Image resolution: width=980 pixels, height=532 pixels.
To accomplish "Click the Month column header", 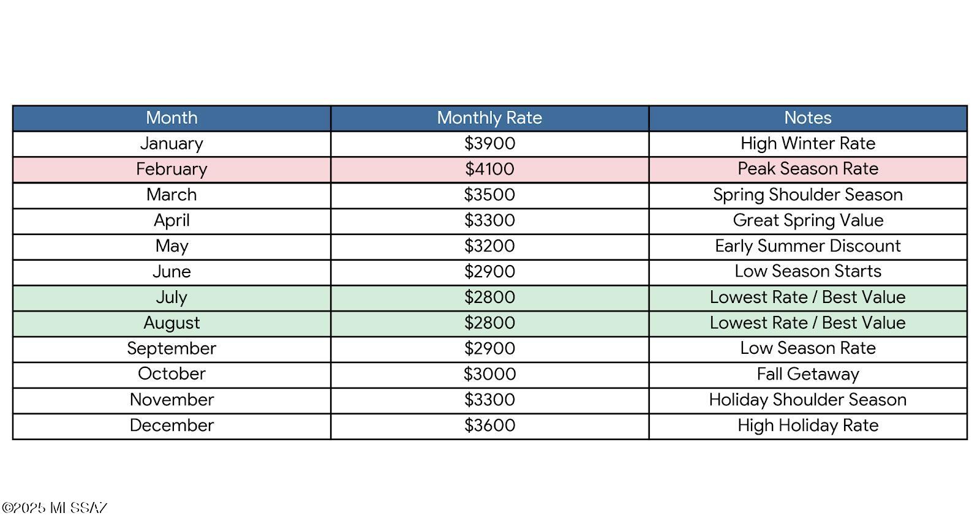I will pos(171,118).
